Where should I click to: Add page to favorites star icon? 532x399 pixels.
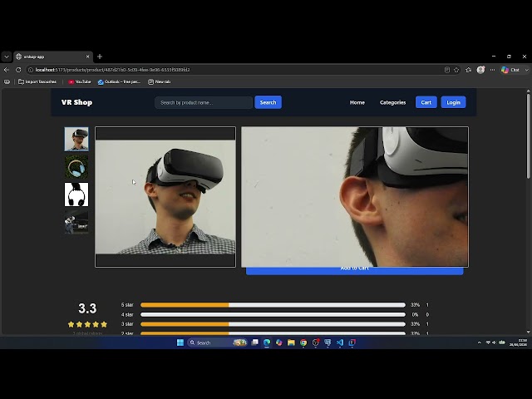coord(456,70)
